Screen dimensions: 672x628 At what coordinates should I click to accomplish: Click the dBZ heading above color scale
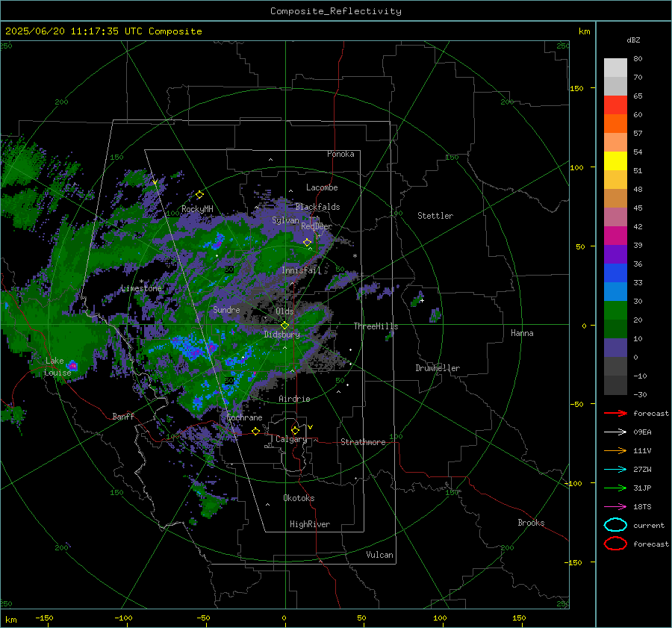(633, 40)
